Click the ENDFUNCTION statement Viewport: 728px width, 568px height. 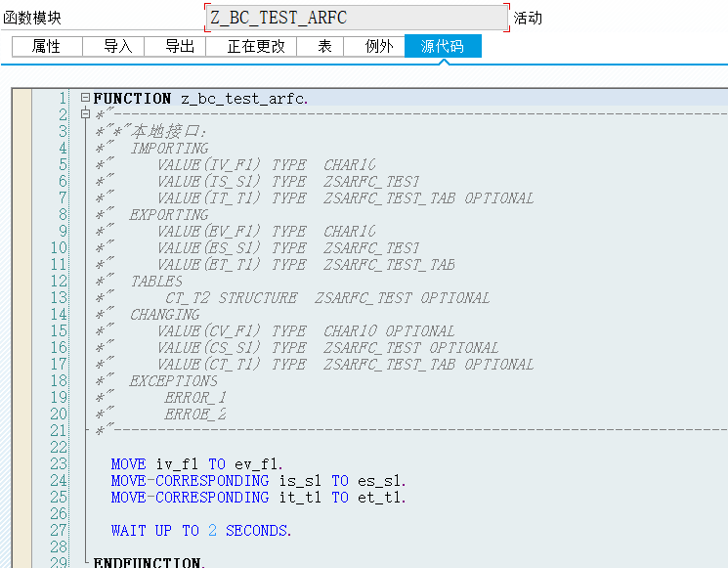(x=149, y=562)
